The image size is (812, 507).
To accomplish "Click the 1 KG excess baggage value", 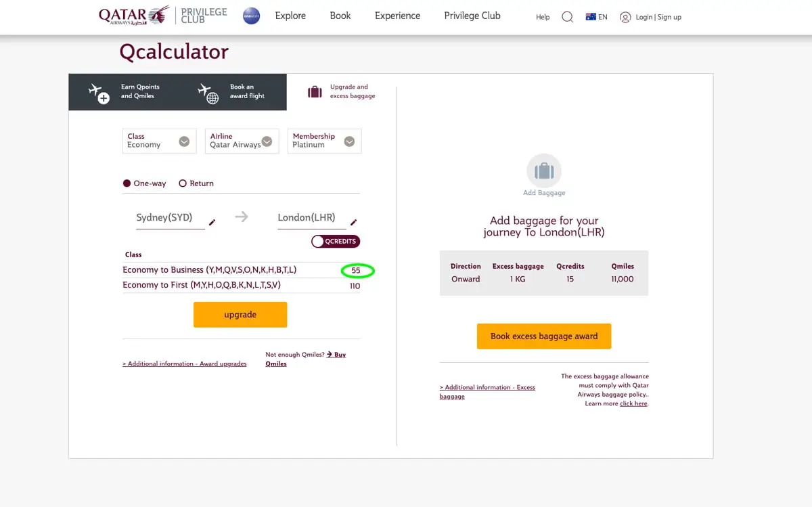I will (x=518, y=279).
